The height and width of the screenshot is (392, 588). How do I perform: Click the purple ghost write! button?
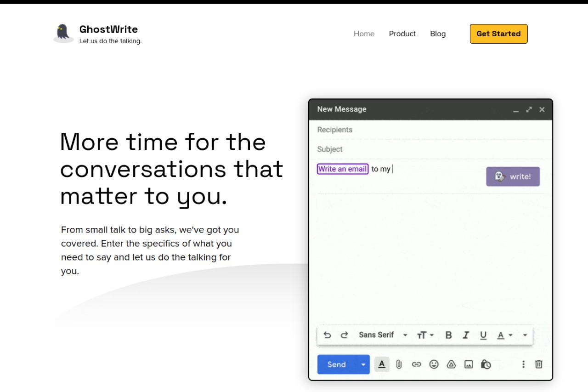pos(513,176)
